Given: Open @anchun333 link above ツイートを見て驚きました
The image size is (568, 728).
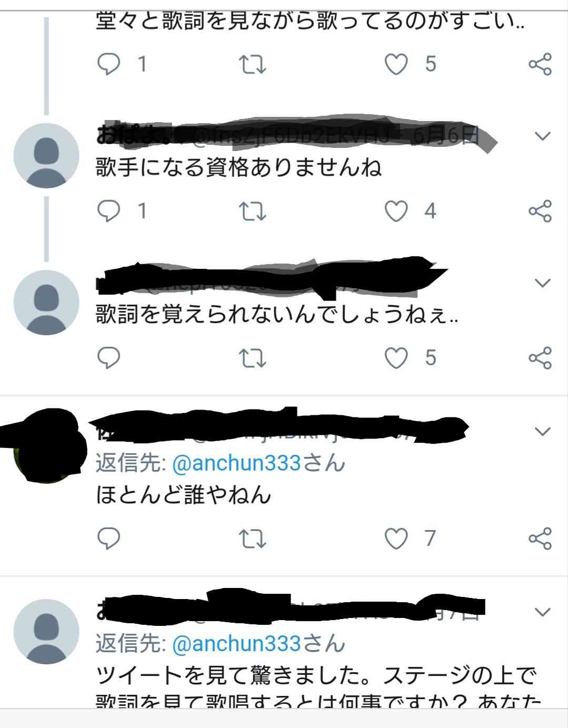Looking at the screenshot, I should click(x=236, y=643).
